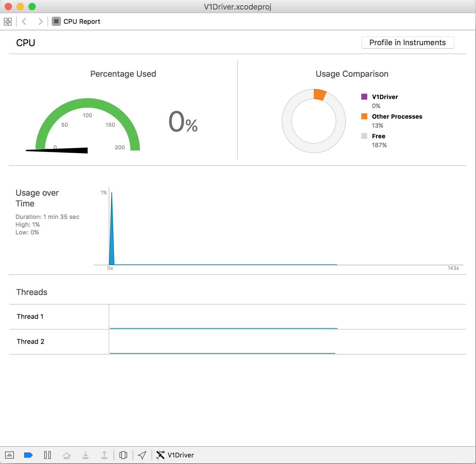Click the V1Driver process icon in the debug bar

160,455
